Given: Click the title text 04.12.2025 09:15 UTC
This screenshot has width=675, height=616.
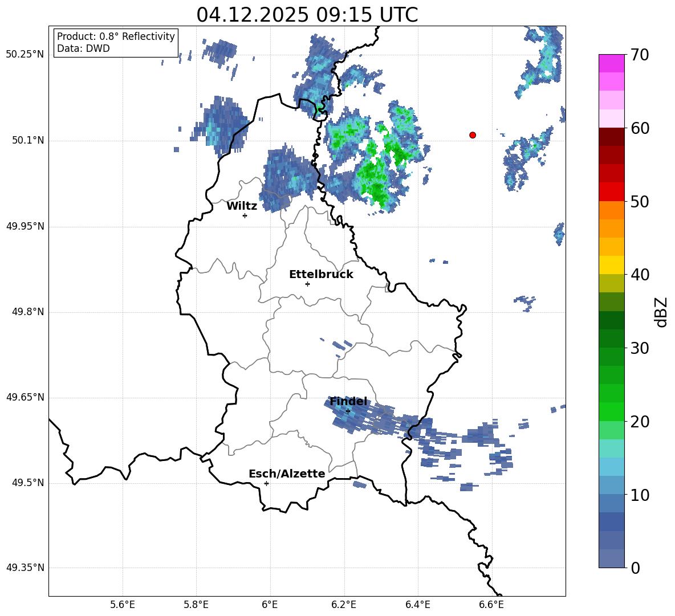Looking at the screenshot, I should pyautogui.click(x=307, y=15).
